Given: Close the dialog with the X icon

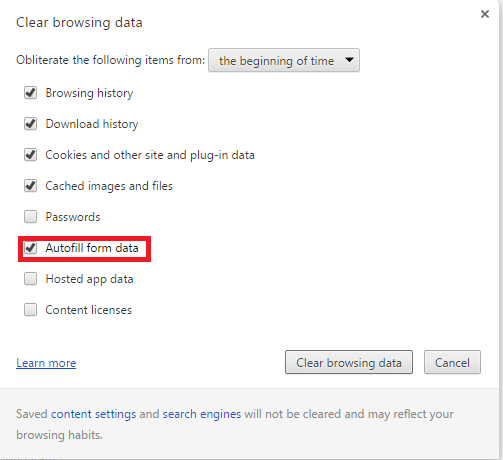Looking at the screenshot, I should click(485, 14).
